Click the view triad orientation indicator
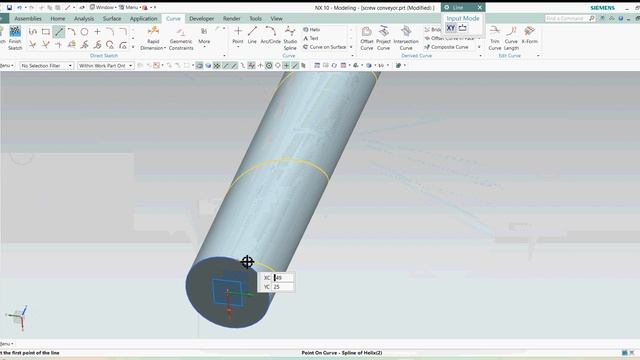Image resolution: width=640 pixels, height=360 pixels. [17, 317]
